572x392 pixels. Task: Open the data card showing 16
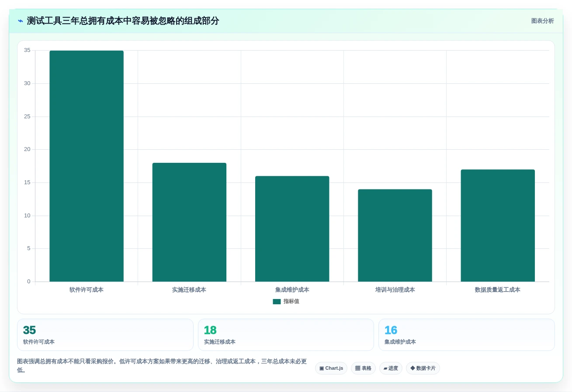467,335
